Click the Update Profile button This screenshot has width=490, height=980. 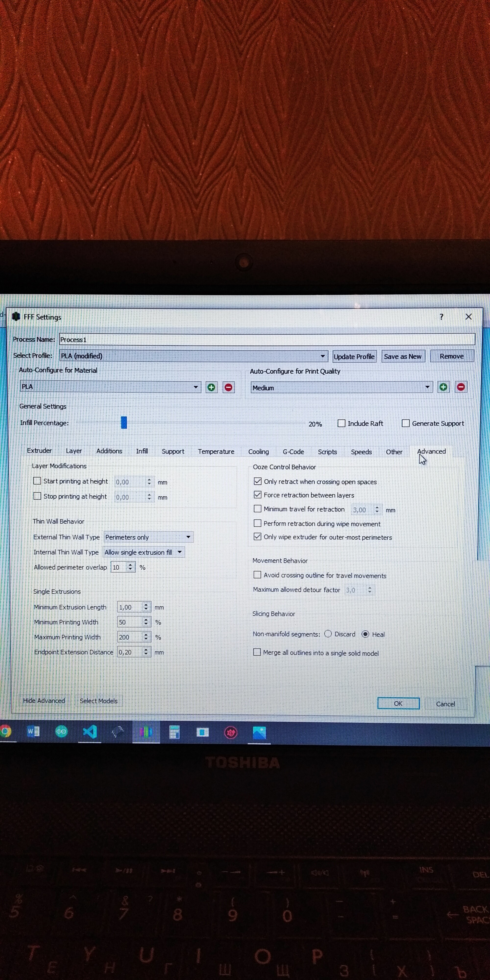pyautogui.click(x=354, y=356)
